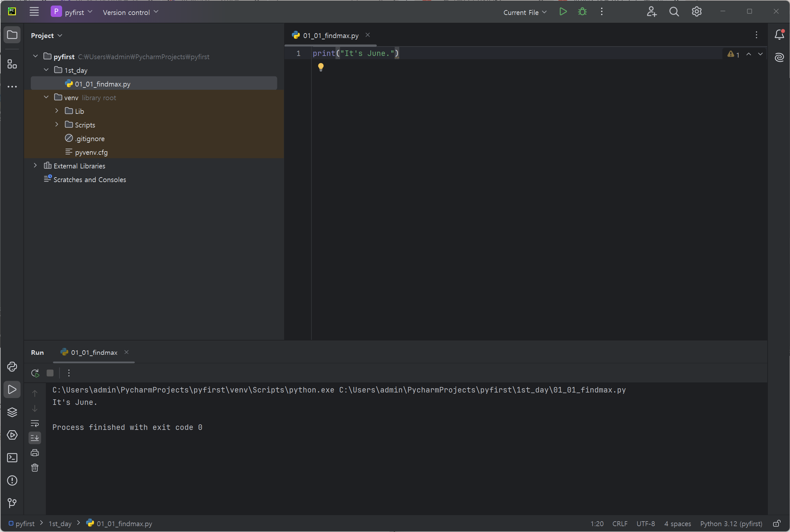
Task: Toggle the Project tool window folder icon
Action: (12, 34)
